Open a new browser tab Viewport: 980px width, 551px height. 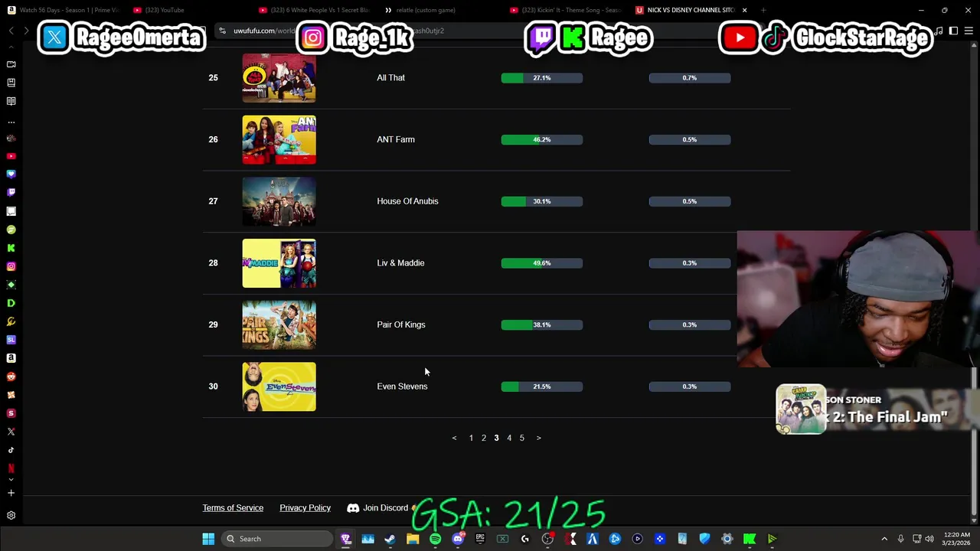click(763, 10)
